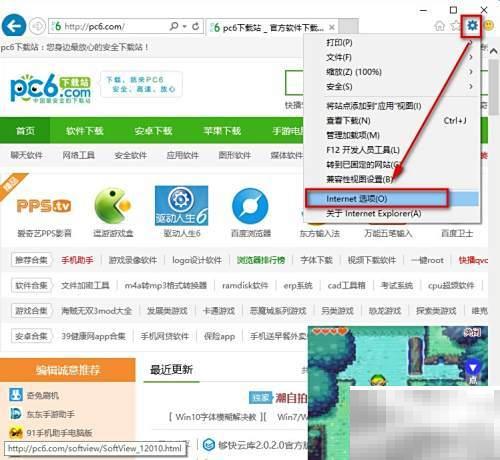
Task: Open the 百度浏览器 app icon
Action: coord(250,206)
